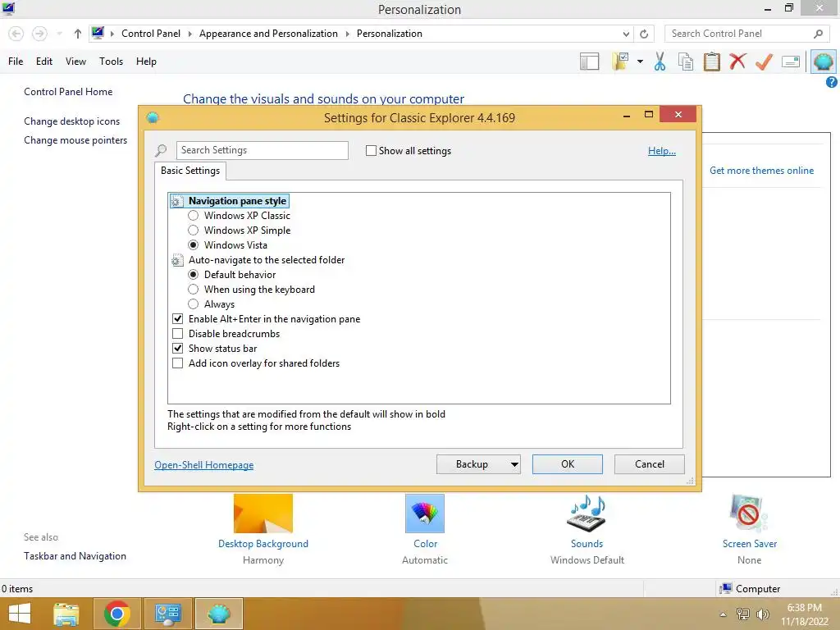Image resolution: width=840 pixels, height=630 pixels.
Task: Click the navigation pane toggle toolbar icon
Action: [589, 62]
